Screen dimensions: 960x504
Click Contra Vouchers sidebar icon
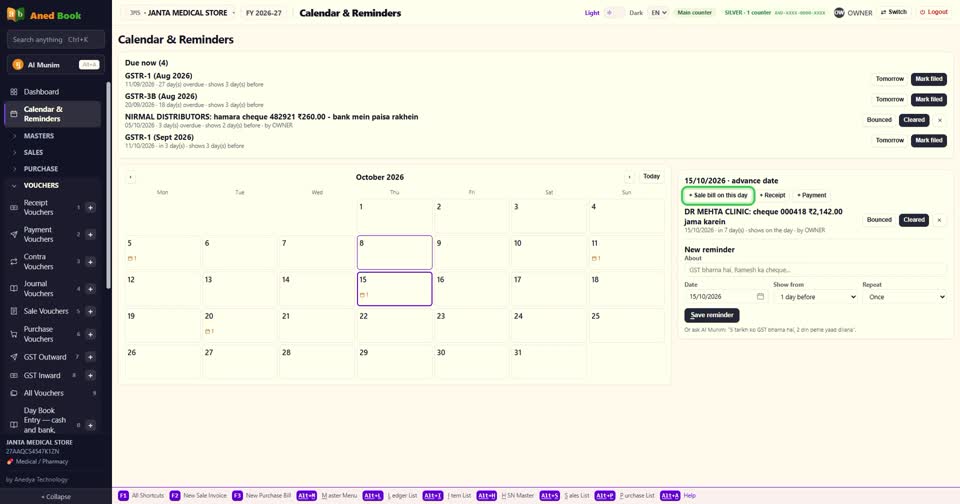pos(13,261)
